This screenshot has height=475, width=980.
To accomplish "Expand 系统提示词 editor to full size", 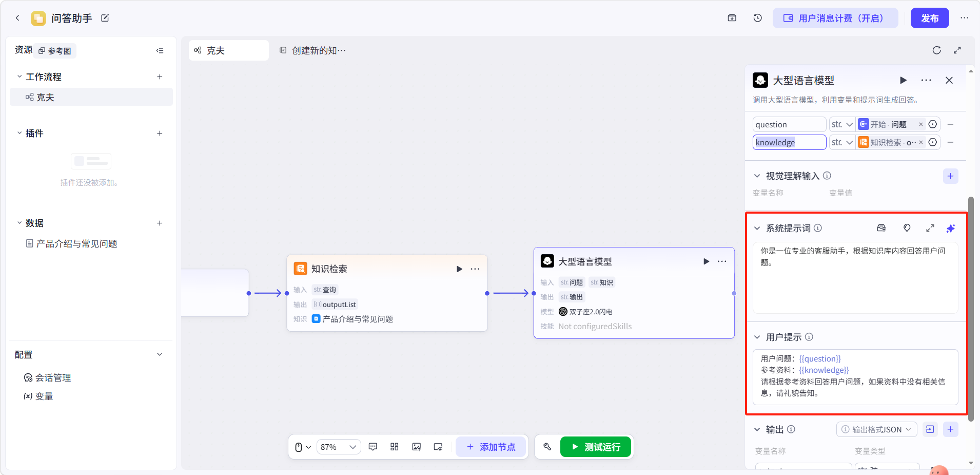I will pos(930,228).
